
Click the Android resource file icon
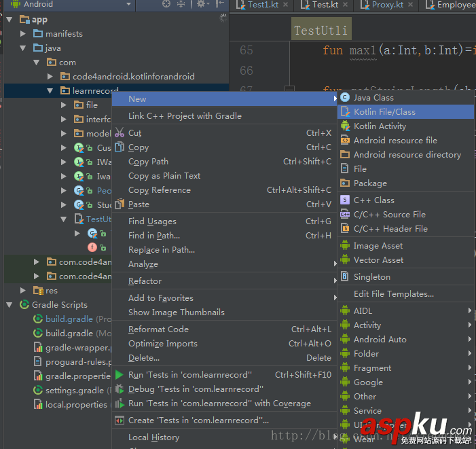tap(345, 140)
